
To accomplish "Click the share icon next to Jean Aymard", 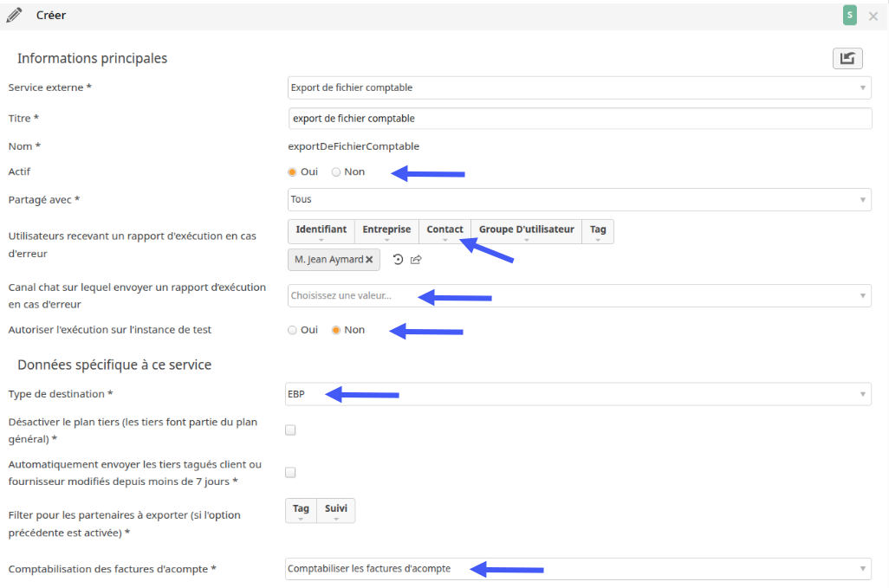I will click(x=416, y=260).
